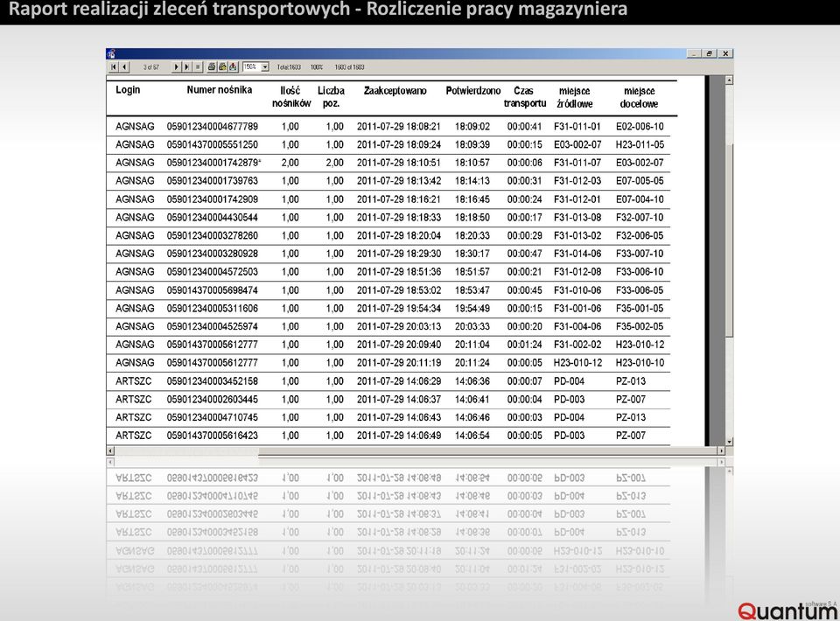Export the report using export icon
The height and width of the screenshot is (621, 840).
click(233, 67)
